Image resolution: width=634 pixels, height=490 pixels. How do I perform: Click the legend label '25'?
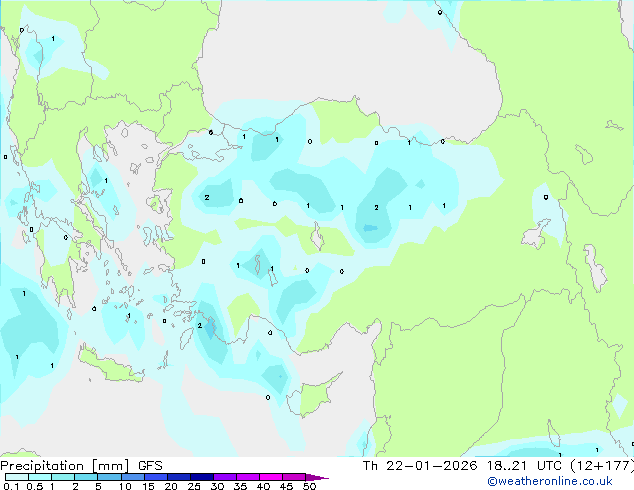coord(194,486)
